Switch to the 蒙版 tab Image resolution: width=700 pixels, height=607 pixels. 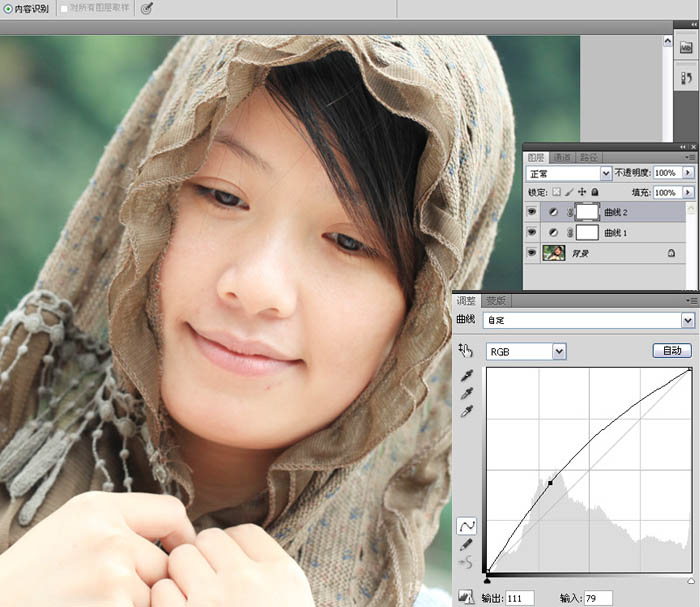click(x=496, y=301)
